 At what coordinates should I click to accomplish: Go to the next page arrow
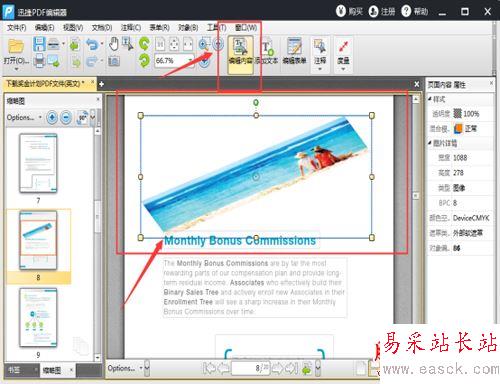(x=277, y=368)
